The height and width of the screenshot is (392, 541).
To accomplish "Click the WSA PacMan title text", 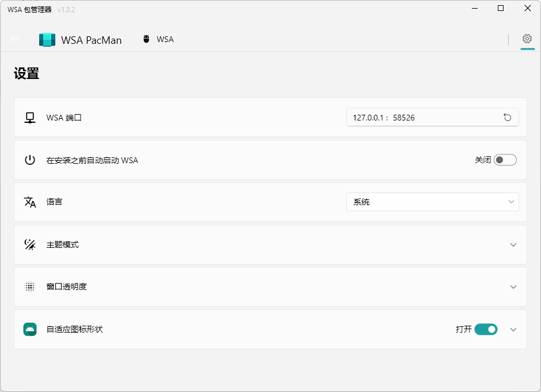I will 92,40.
